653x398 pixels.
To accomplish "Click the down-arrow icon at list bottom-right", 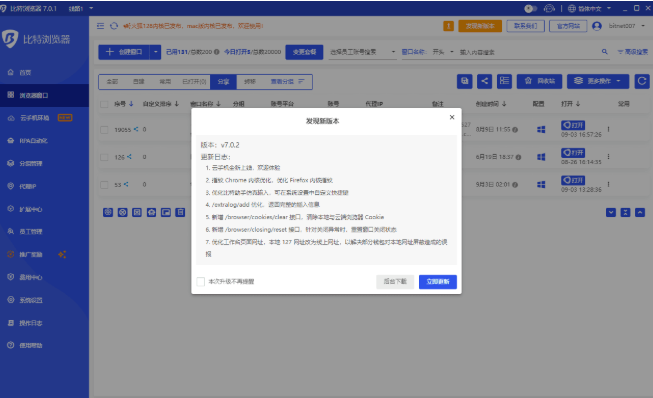I will coord(611,212).
